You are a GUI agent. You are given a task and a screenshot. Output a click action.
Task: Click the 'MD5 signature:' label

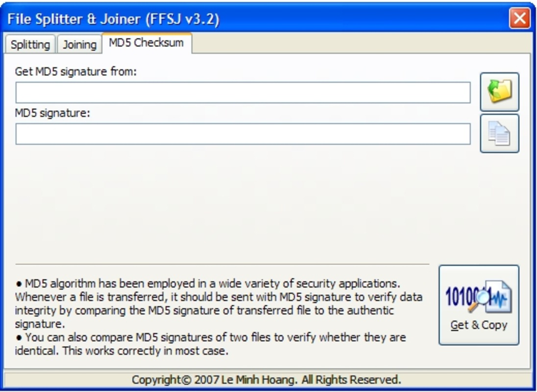pyautogui.click(x=52, y=113)
